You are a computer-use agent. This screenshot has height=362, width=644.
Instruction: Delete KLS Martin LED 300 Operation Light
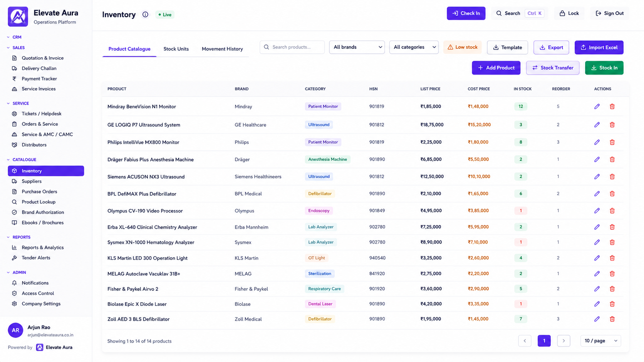pos(612,258)
